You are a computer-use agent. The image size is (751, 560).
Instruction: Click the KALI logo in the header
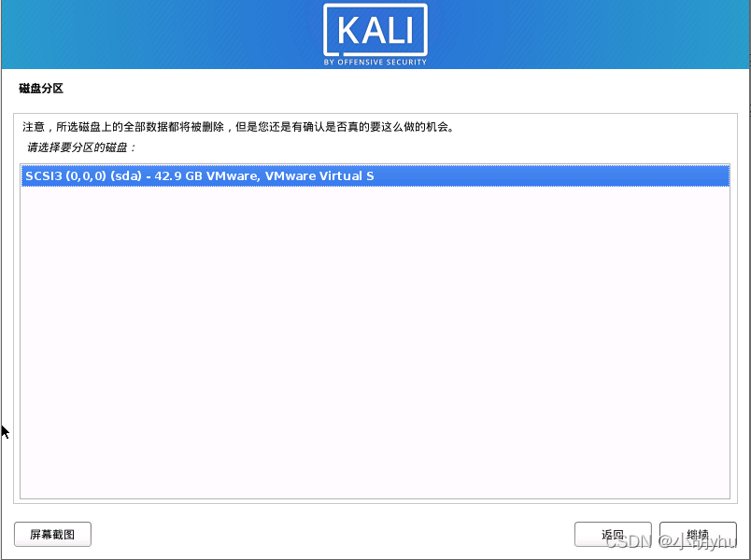point(375,30)
